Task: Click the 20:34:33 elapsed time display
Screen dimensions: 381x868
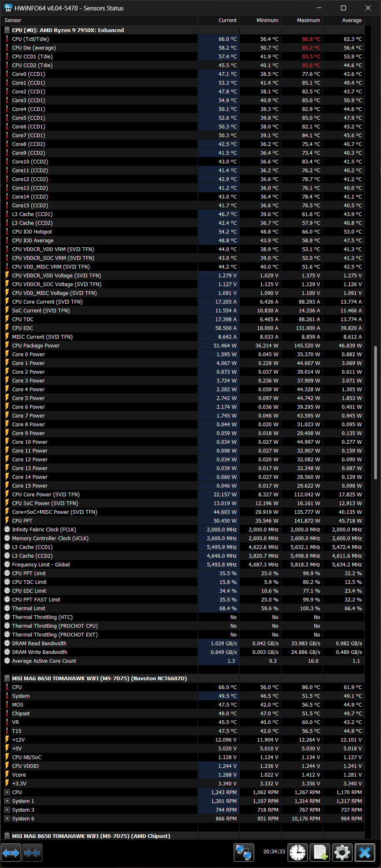Action: pyautogui.click(x=274, y=852)
